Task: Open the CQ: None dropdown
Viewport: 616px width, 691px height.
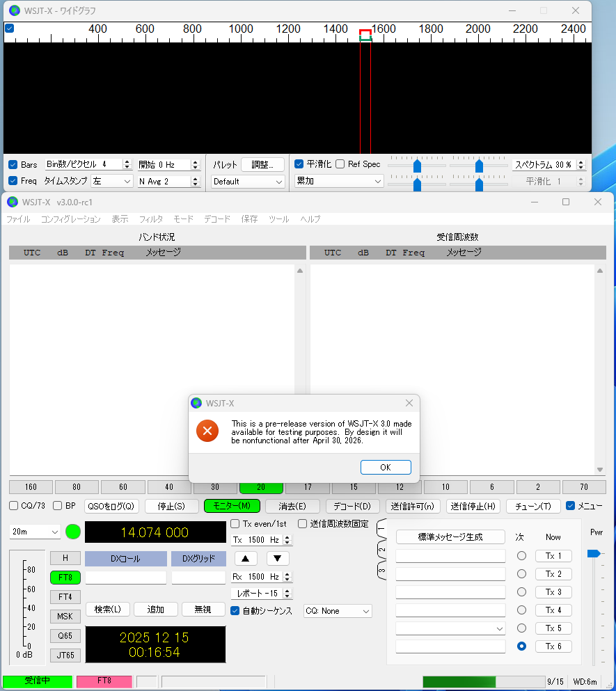Action: pyautogui.click(x=338, y=611)
